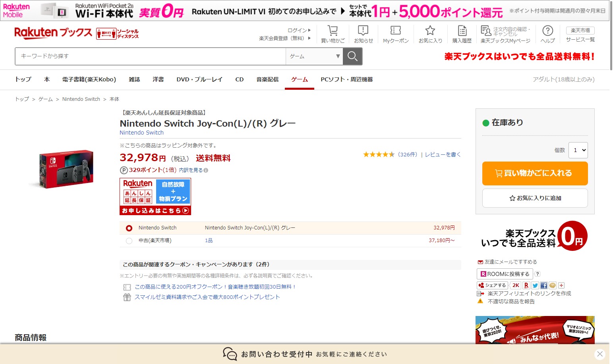Image resolution: width=613 pixels, height=364 pixels.
Task: Click the Rakuten あんしん延長保証 banner
Action: (x=155, y=196)
